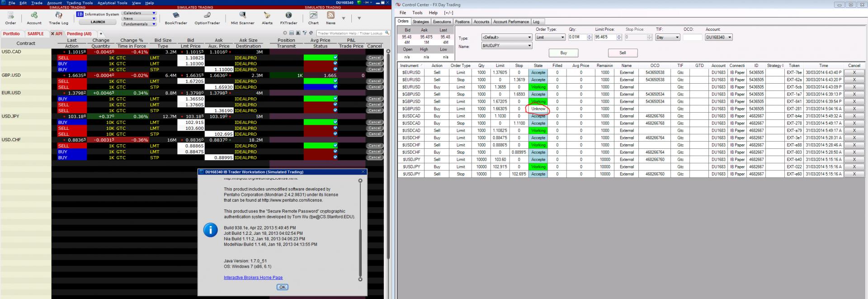Toggle checkbox for USD.CHF STP 0.88995 order
Image resolution: width=868 pixels, height=299 pixels.
tap(335, 157)
